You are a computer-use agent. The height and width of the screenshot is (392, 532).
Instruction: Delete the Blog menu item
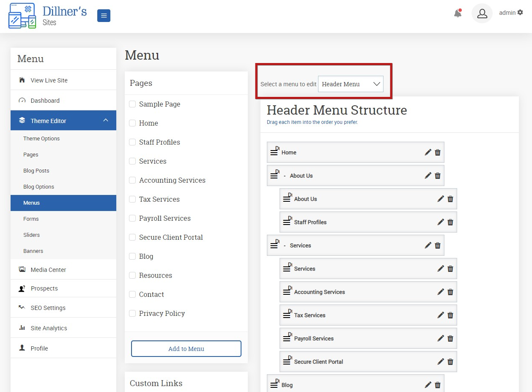point(438,385)
